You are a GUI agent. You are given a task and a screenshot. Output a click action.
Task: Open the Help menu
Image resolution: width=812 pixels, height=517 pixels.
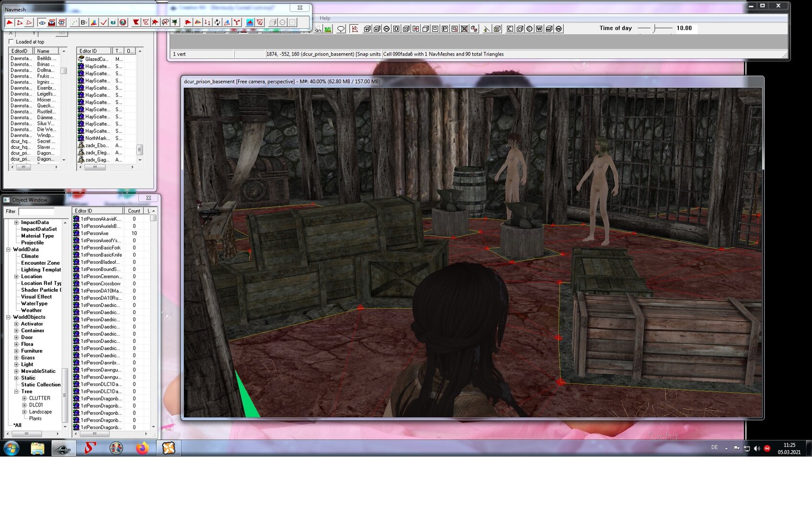[x=325, y=18]
